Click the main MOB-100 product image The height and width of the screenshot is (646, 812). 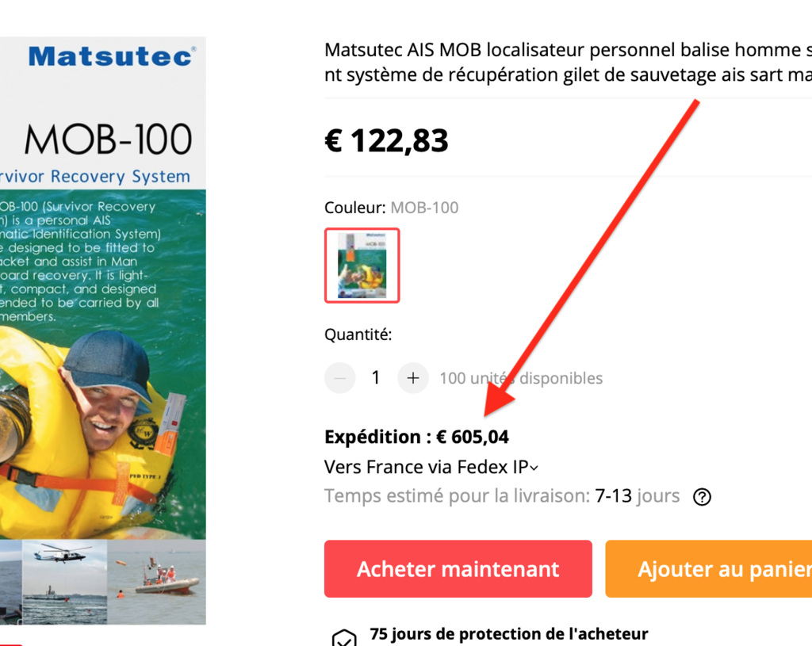point(103,331)
